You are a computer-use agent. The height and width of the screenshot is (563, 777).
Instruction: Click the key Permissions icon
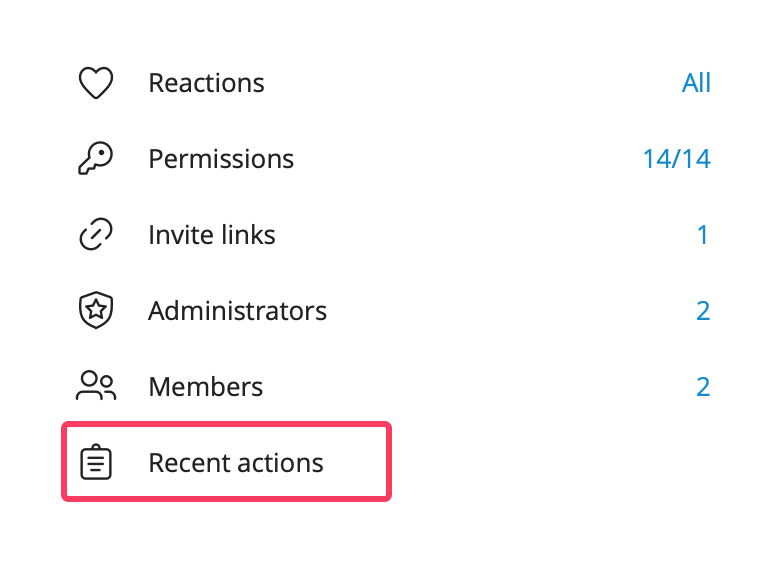point(96,159)
